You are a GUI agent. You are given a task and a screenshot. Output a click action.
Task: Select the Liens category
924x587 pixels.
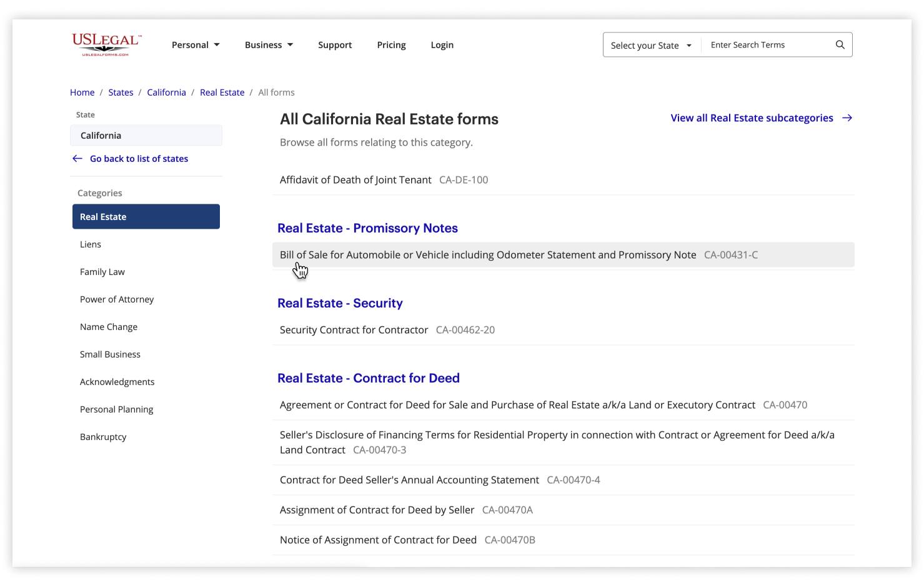click(x=90, y=244)
